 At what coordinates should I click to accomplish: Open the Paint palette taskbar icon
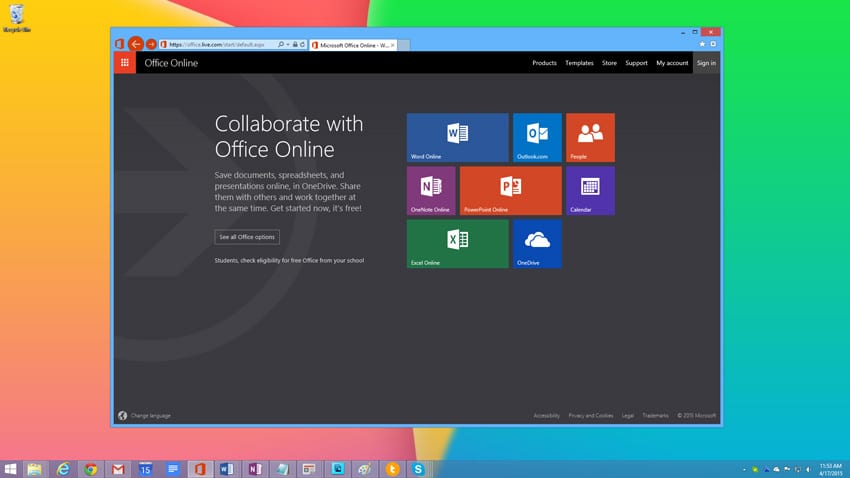pyautogui.click(x=364, y=469)
